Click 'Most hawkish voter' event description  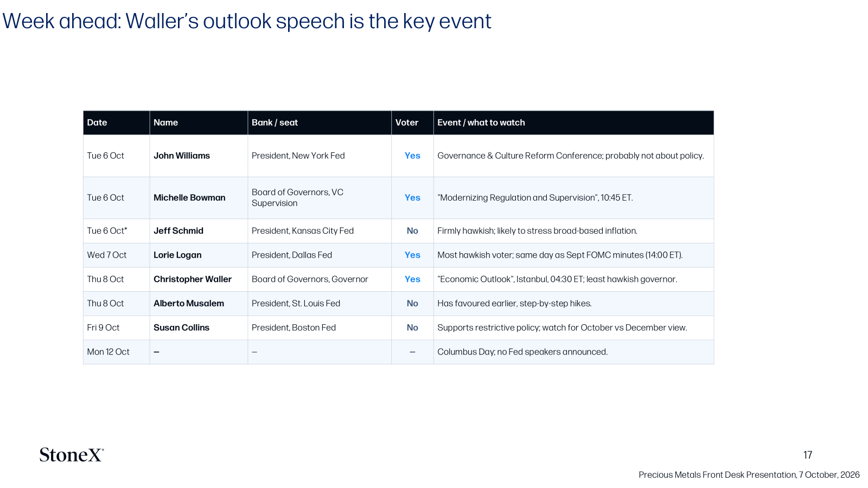coord(560,255)
